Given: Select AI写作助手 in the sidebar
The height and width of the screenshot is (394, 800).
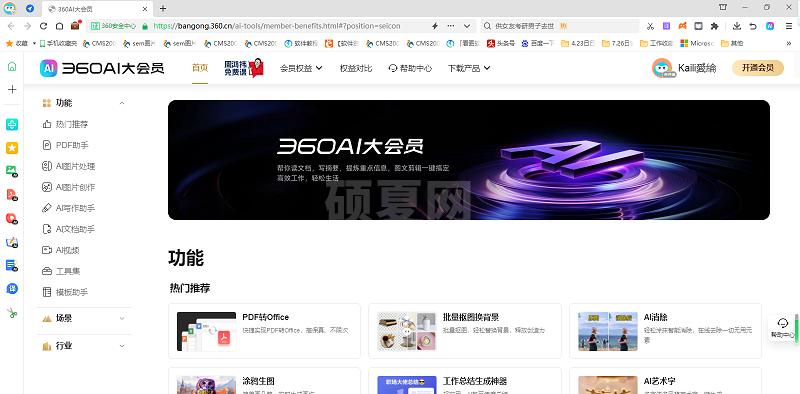Looking at the screenshot, I should (68, 208).
